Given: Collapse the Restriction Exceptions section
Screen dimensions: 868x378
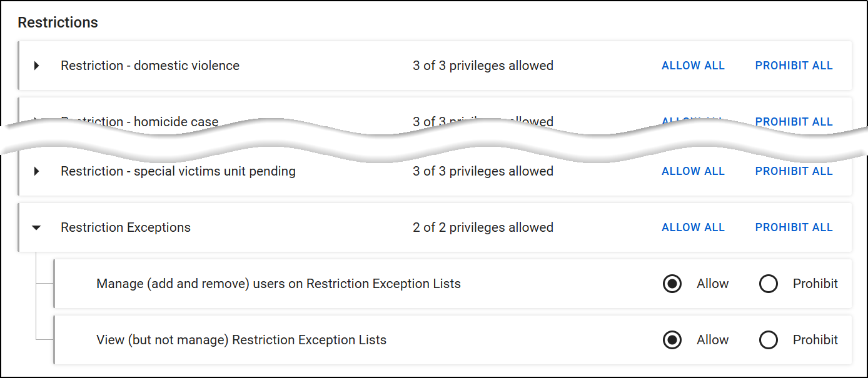Looking at the screenshot, I should click(36, 227).
